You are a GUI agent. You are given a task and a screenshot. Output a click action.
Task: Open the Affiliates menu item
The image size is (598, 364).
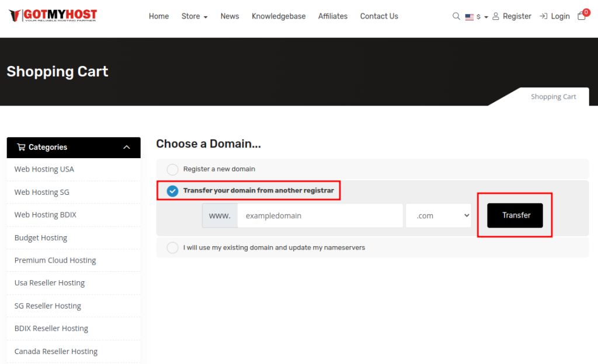[x=333, y=16]
